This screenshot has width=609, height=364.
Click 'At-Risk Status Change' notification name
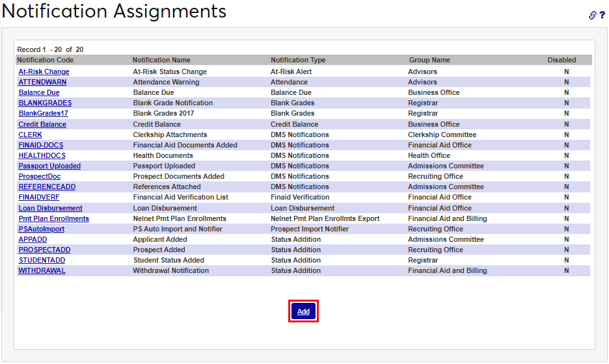coord(170,71)
